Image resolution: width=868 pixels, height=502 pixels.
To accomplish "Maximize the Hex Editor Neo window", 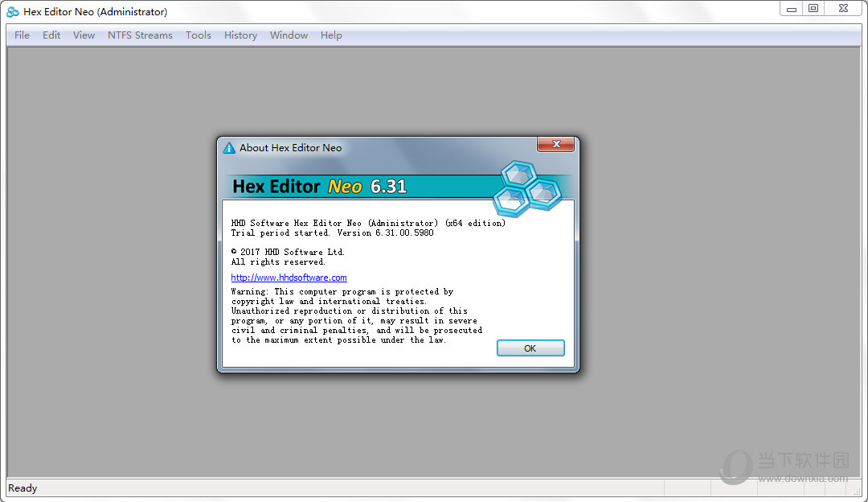I will [x=813, y=9].
